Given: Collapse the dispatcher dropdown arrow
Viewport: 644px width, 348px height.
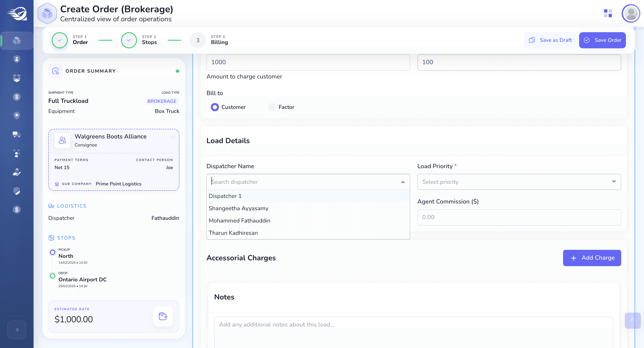Looking at the screenshot, I should [402, 182].
